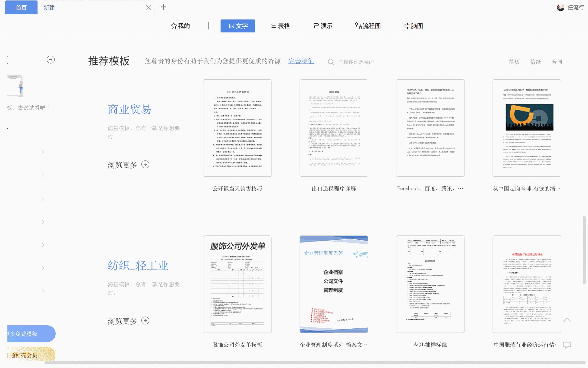Click the feedback comment icon bottom right
588x368 pixels.
tap(567, 345)
